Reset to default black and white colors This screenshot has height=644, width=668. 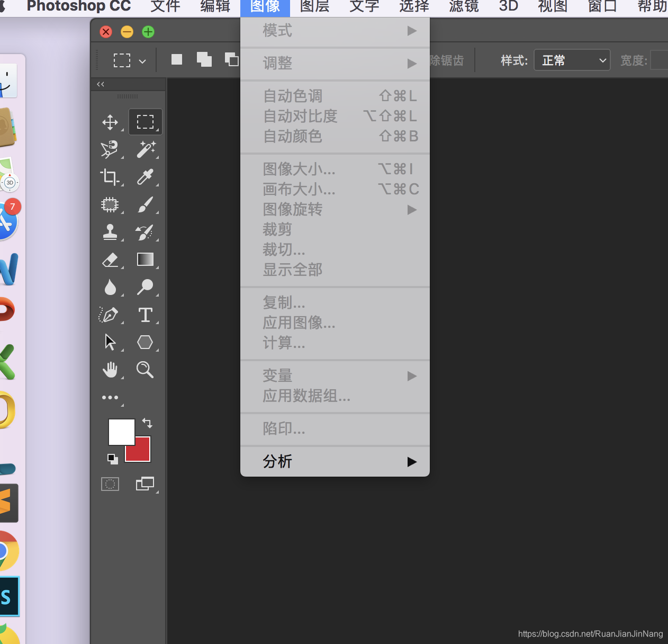pos(112,459)
